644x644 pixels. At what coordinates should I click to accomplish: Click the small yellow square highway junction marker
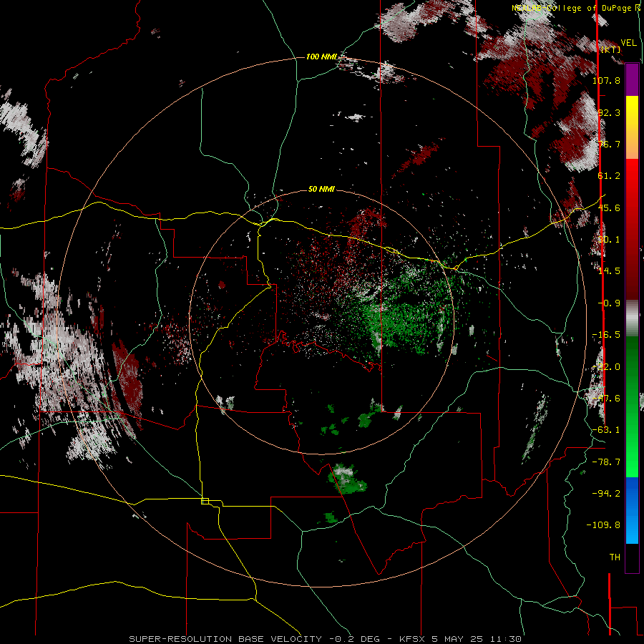[205, 501]
